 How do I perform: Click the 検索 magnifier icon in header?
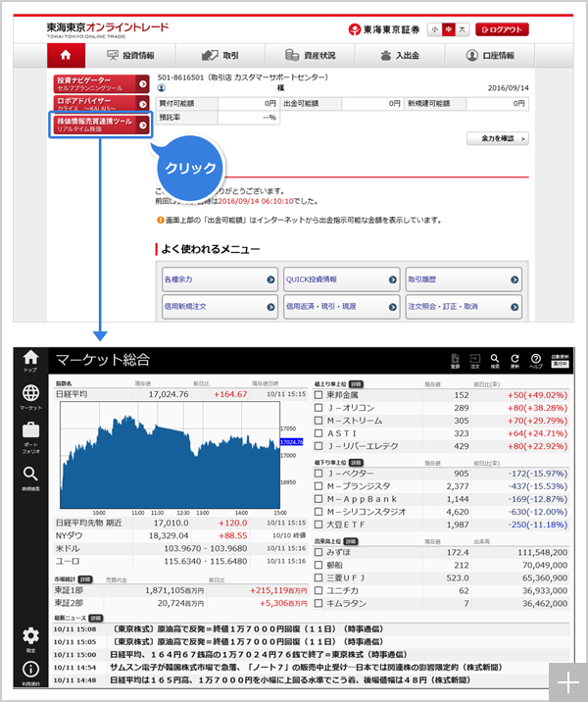click(495, 361)
